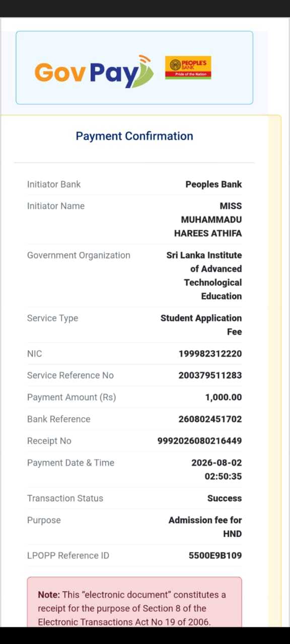Select NIC number 199982312220
This screenshot has height=644, width=290.
(x=210, y=354)
